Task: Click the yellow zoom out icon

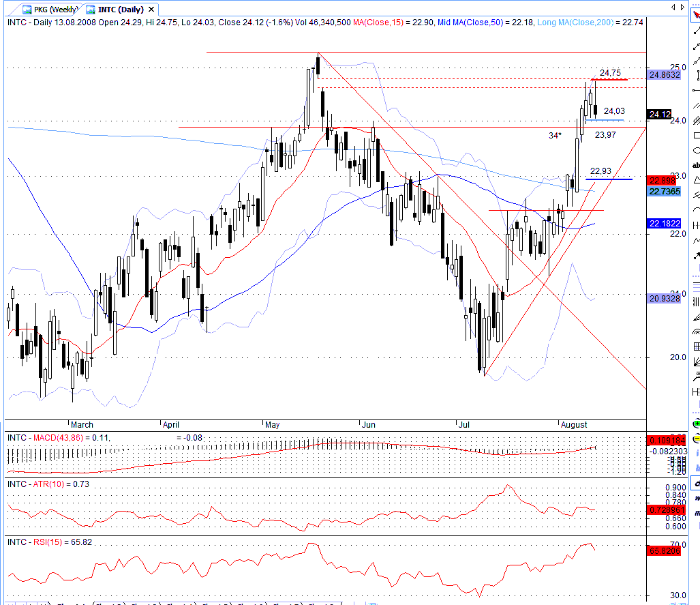Action: coord(697,439)
